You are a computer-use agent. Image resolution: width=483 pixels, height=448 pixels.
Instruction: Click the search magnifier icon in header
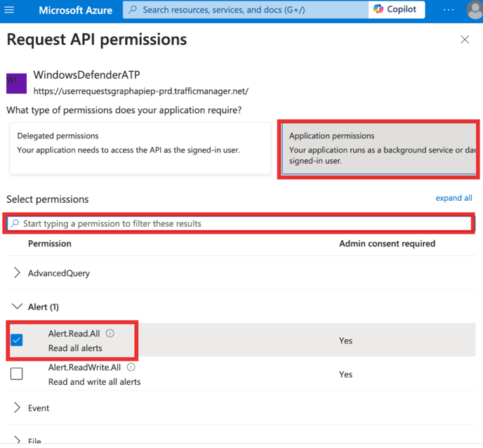point(133,10)
